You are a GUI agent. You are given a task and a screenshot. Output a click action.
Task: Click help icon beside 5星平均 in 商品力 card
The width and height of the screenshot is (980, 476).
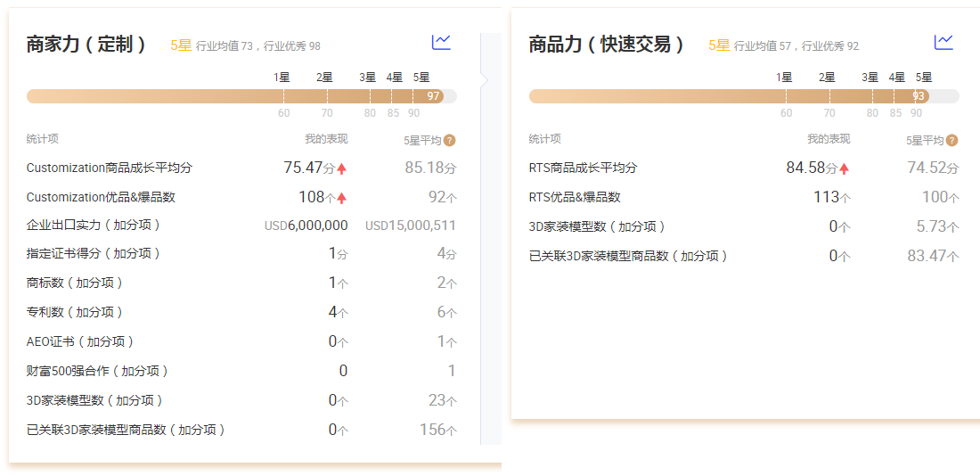pyautogui.click(x=952, y=140)
